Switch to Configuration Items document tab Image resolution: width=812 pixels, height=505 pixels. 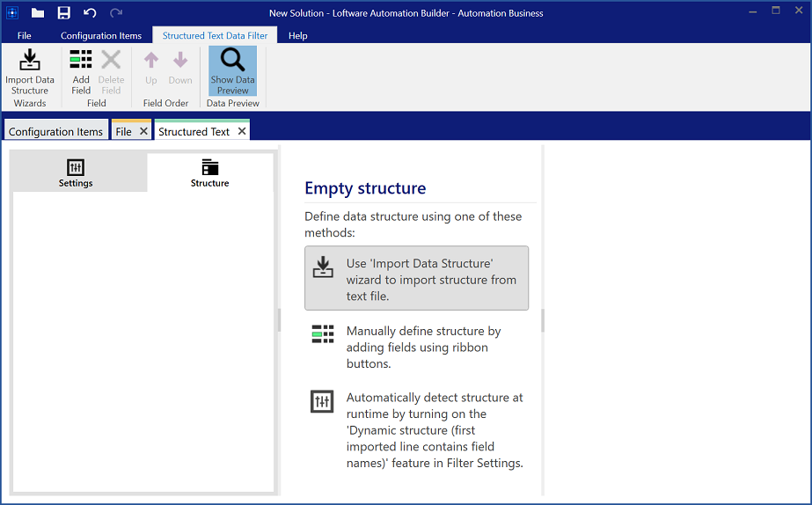(x=55, y=132)
